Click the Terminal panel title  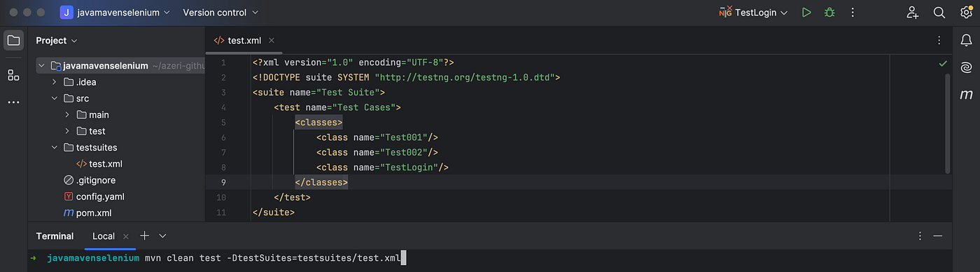55,236
